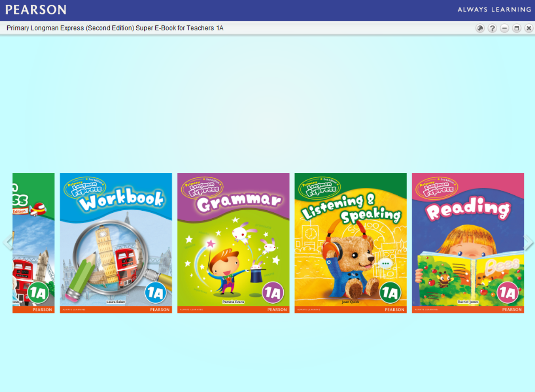535x392 pixels.
Task: Maximize the e-book window
Action: point(517,28)
